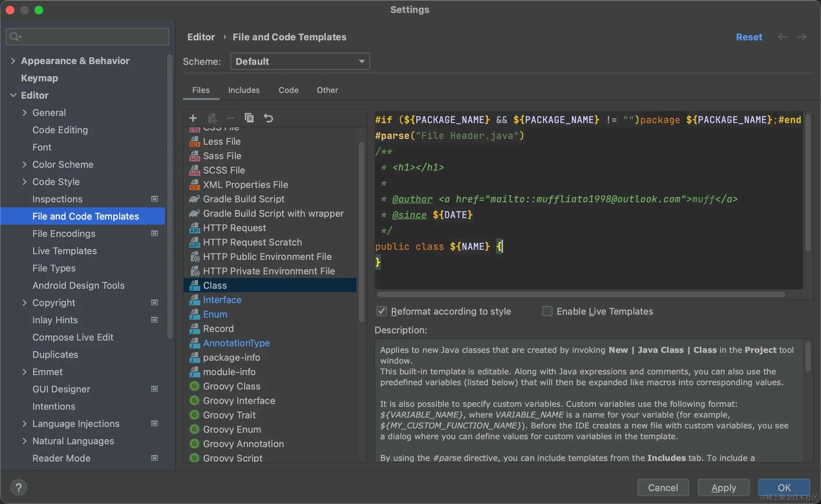Collapse the Editor tree node
The image size is (821, 504).
[x=13, y=95]
